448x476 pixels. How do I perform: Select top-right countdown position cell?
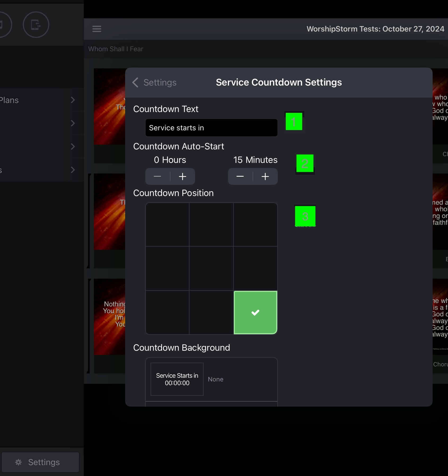255,225
